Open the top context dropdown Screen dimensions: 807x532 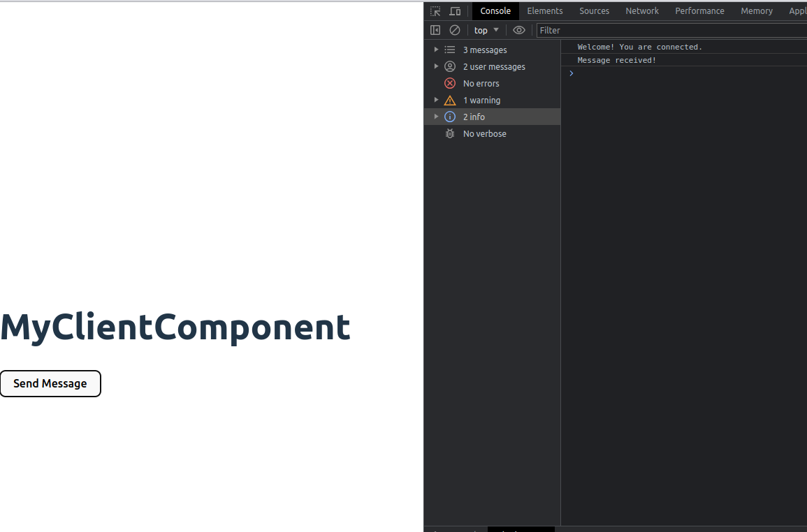tap(486, 30)
